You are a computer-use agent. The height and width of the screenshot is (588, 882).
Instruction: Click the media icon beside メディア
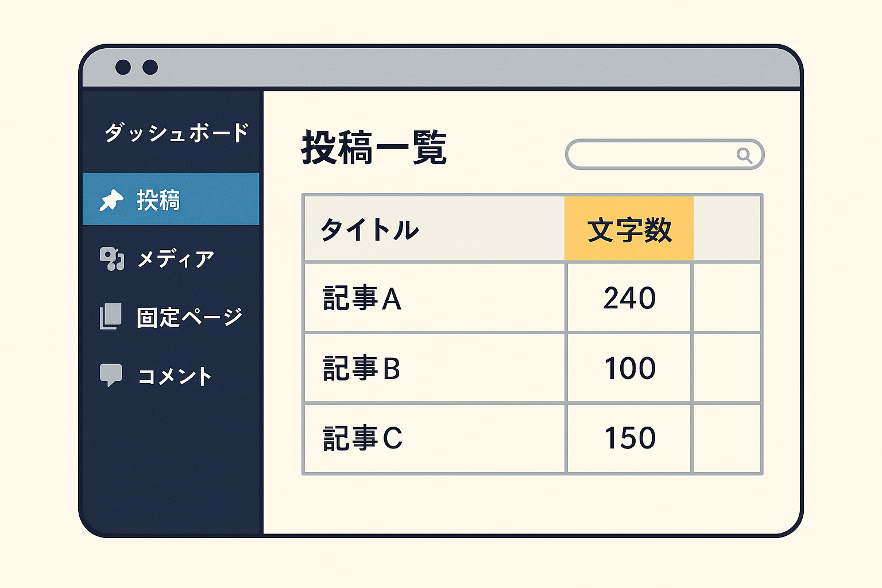pos(111,258)
